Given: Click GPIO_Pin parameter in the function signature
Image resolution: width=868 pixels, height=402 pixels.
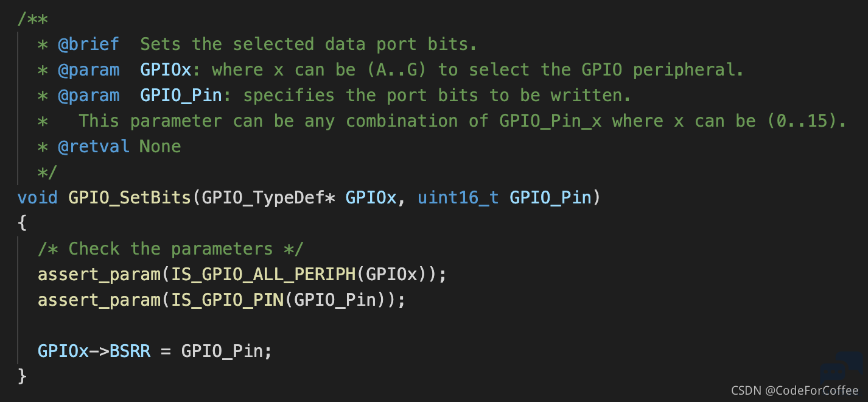Looking at the screenshot, I should (x=550, y=197).
